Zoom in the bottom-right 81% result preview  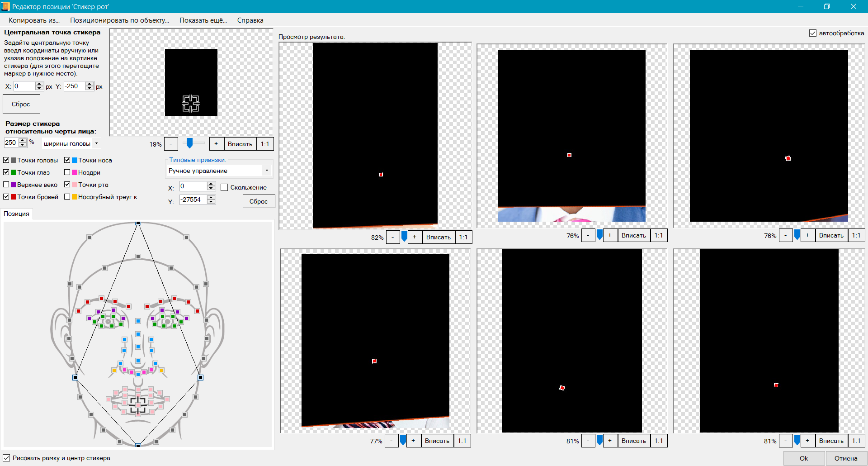[807, 441]
